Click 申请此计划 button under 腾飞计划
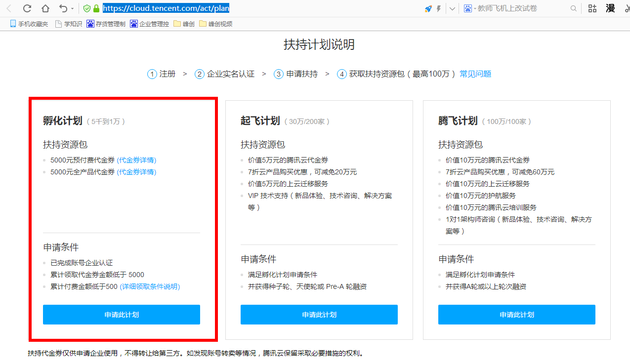 point(517,315)
